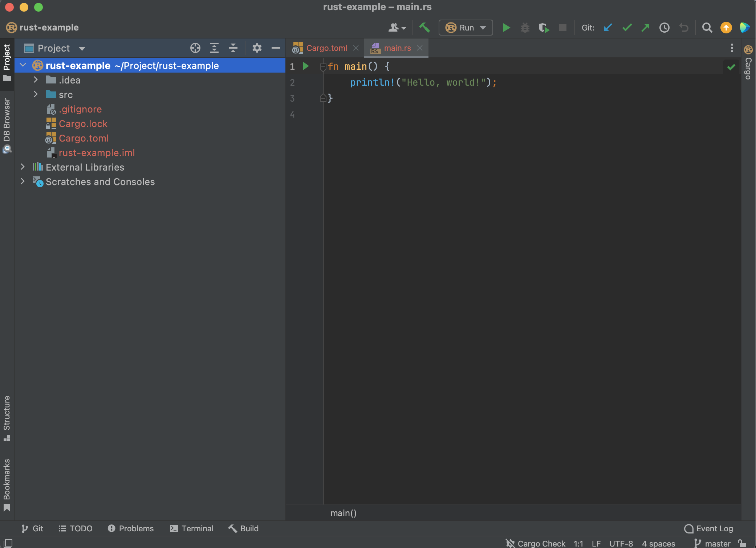Open the Event Log
This screenshot has height=548, width=756.
[x=708, y=528]
